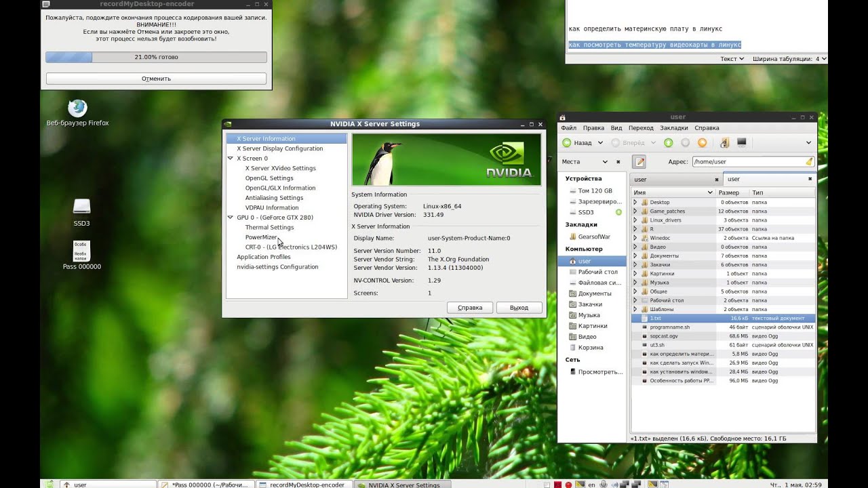Open the Ширина табуляции dropdown
Image resolution: width=868 pixels, height=488 pixels.
(x=789, y=59)
